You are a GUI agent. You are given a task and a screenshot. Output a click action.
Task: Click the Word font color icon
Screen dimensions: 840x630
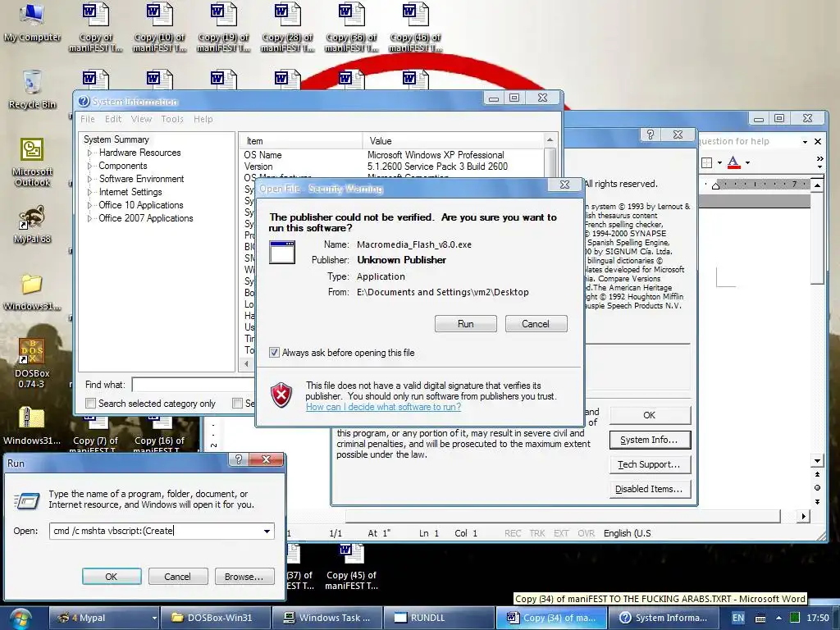(734, 162)
